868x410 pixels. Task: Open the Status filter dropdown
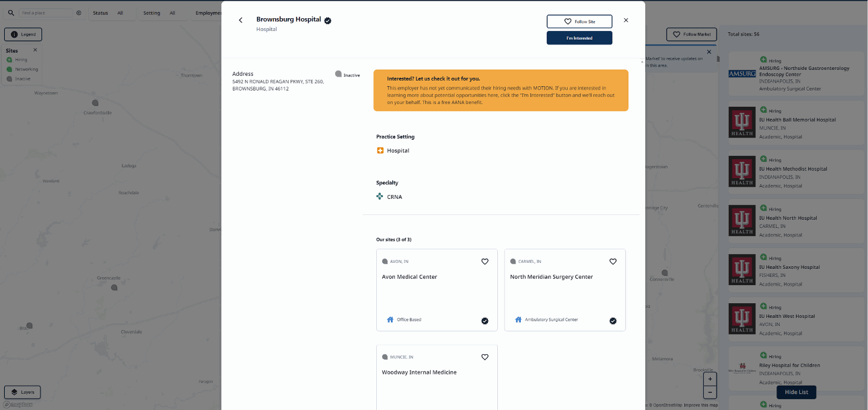coord(108,13)
